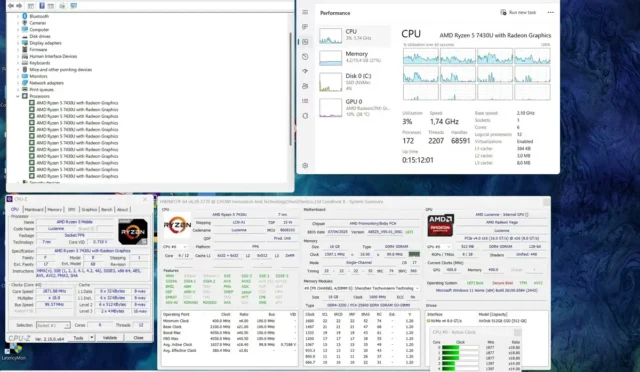Click the monitor scan hardware icon in Device Manager

(x=73, y=6)
